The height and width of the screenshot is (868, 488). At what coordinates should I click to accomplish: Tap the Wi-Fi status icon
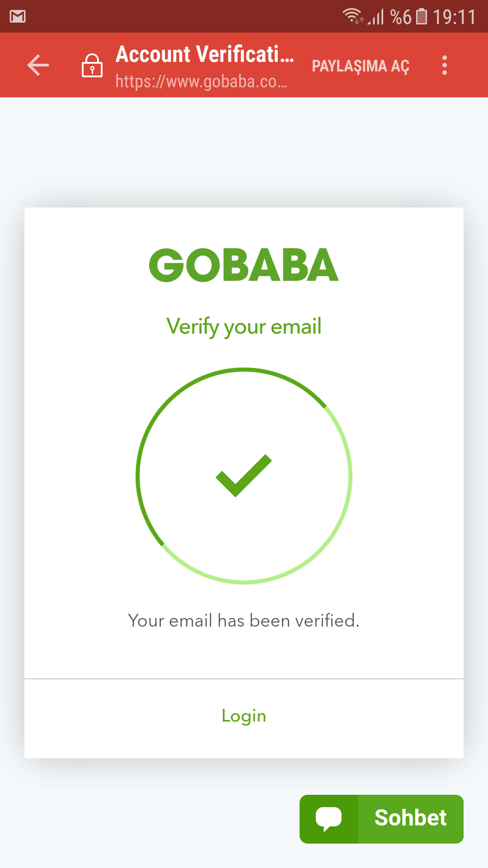[352, 16]
